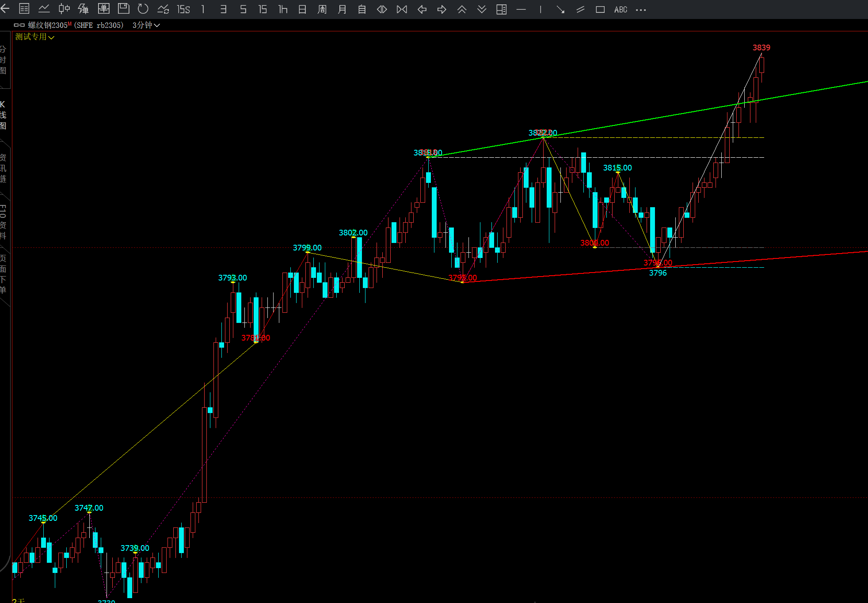Switch to the candlestick chart icon
868x603 pixels.
[x=64, y=9]
